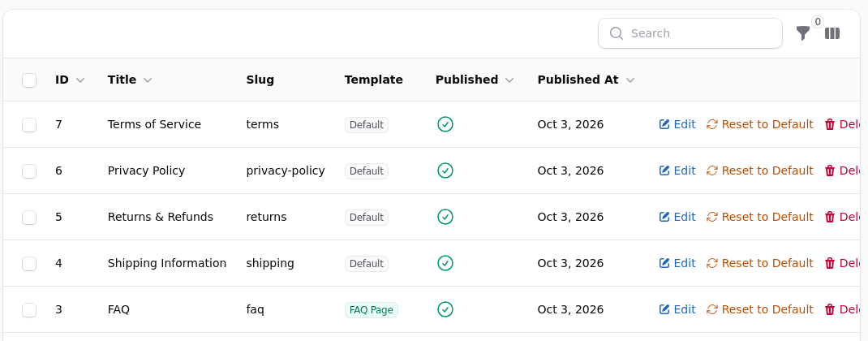Open the table filters funnel icon

tap(802, 33)
